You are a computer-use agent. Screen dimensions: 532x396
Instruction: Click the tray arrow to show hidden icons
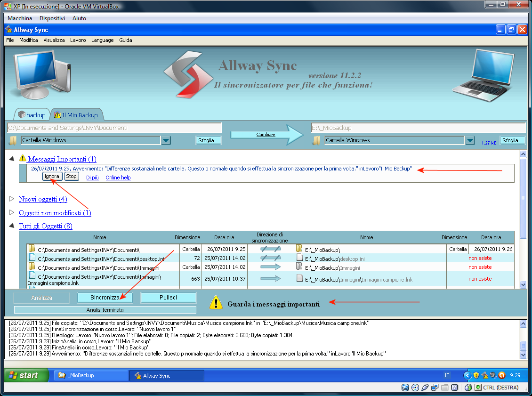[x=467, y=375]
